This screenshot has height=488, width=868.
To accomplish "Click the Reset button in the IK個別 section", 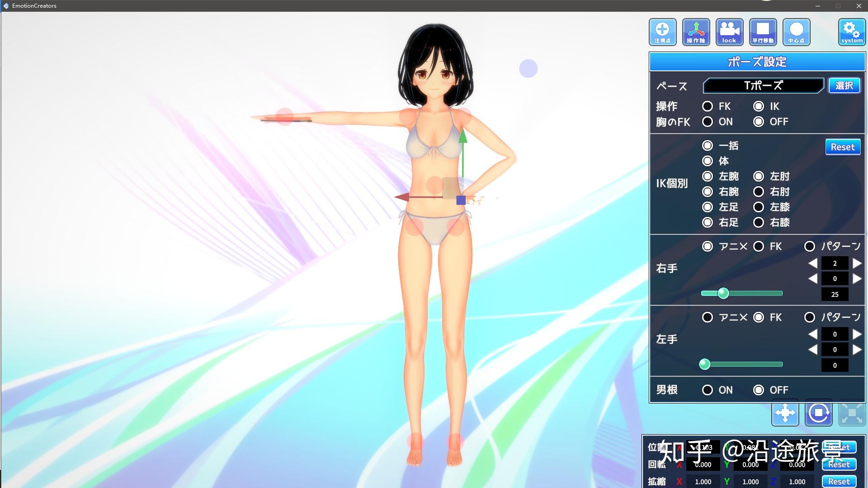I will coord(843,146).
